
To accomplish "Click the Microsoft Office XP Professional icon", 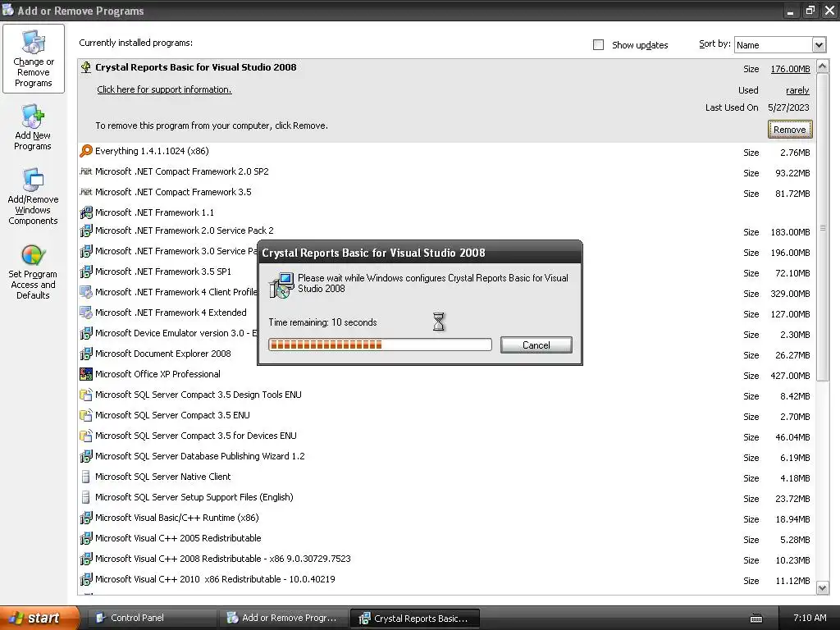I will [x=85, y=374].
